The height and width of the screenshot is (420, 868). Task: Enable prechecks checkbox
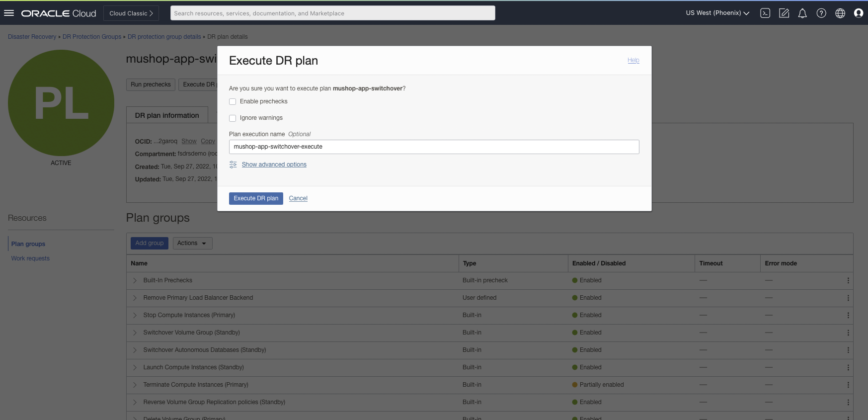pyautogui.click(x=233, y=102)
